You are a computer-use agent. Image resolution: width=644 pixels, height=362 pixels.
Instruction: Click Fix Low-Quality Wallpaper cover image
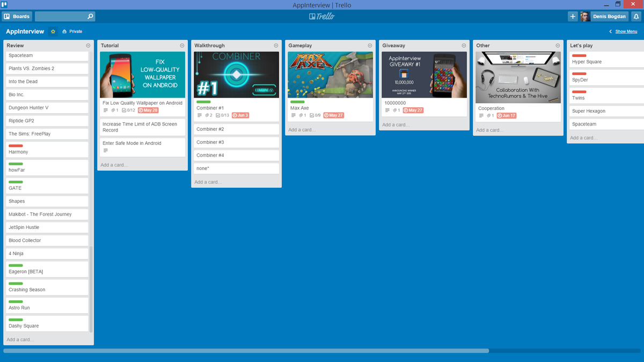coord(142,75)
